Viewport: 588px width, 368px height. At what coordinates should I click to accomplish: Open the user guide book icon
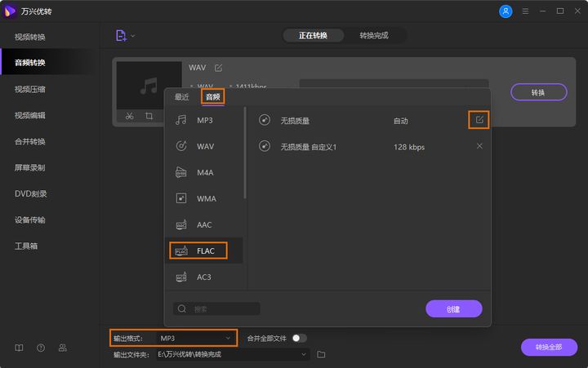19,348
